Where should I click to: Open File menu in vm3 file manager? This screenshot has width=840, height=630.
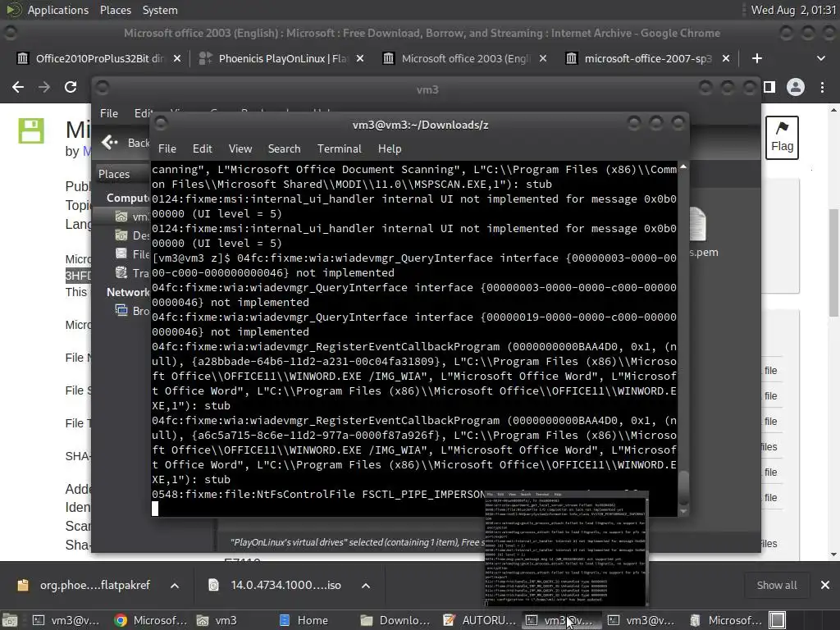[109, 113]
